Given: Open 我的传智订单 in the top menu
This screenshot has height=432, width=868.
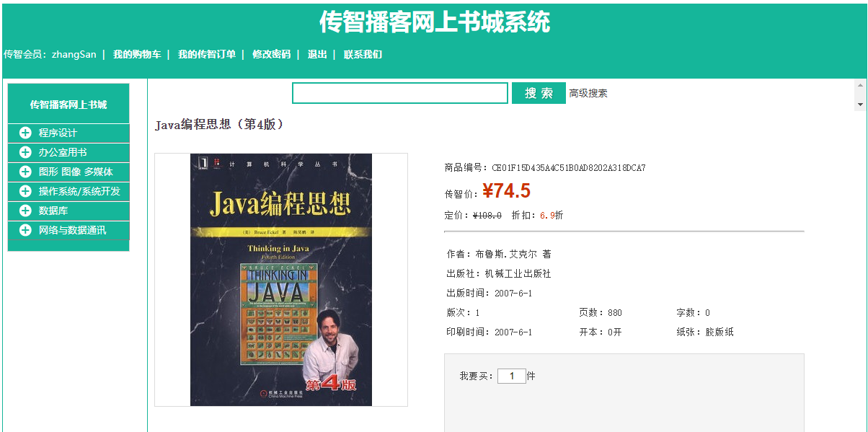Looking at the screenshot, I should click(x=207, y=54).
